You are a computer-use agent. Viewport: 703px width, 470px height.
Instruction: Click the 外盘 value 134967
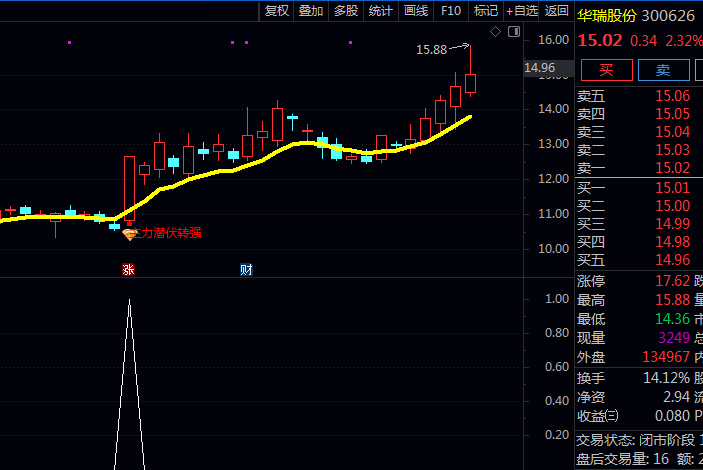click(x=666, y=357)
